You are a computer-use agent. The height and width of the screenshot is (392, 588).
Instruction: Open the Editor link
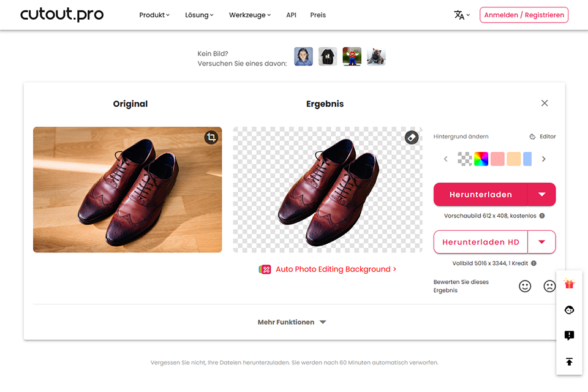tap(543, 137)
